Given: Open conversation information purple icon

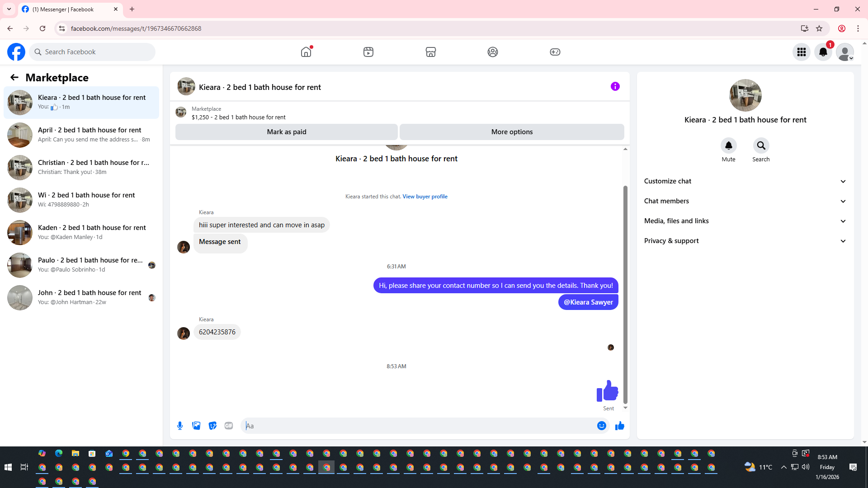Looking at the screenshot, I should click(615, 86).
